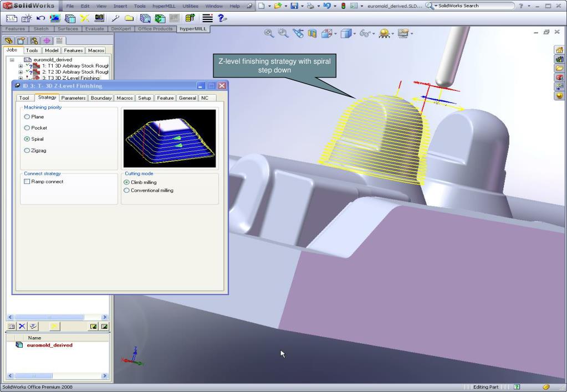The width and height of the screenshot is (567, 392).
Task: Click the Section View icon
Action: point(312,34)
